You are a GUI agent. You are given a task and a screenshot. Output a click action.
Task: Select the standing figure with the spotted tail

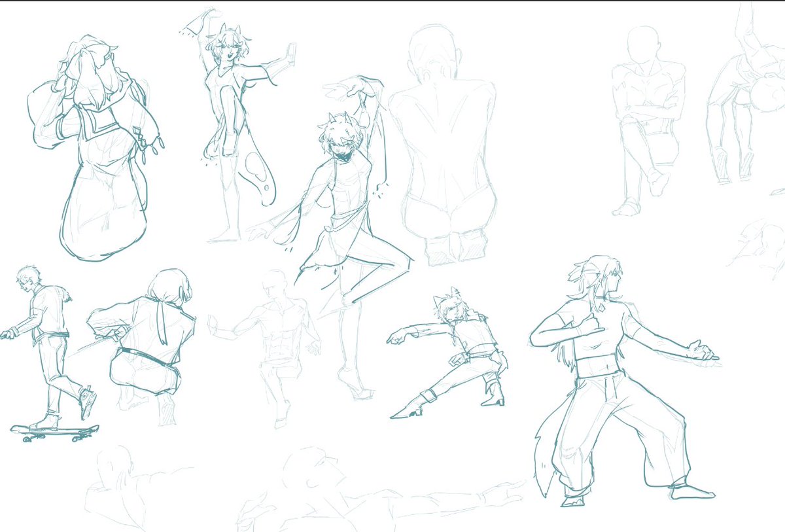point(239,124)
